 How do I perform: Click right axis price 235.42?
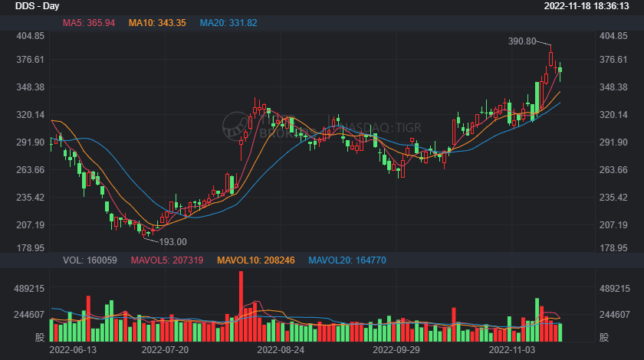(613, 197)
